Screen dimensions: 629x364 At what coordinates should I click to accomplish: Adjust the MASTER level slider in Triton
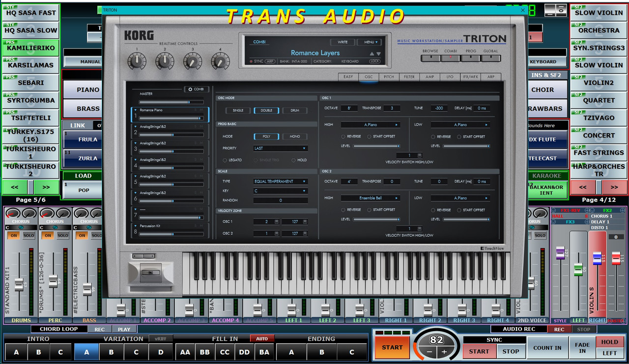(x=171, y=102)
